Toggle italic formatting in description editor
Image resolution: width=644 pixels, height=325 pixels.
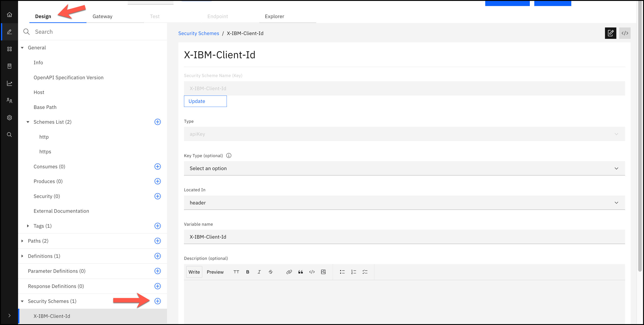259,272
